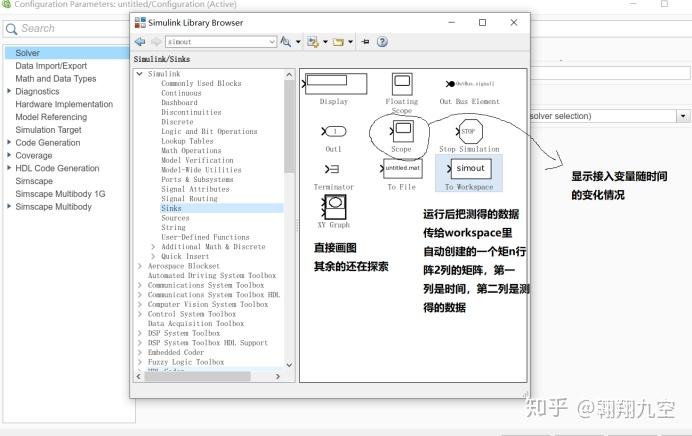Select Solver in Configuration Parameters
The image size is (692, 436).
tap(27, 53)
